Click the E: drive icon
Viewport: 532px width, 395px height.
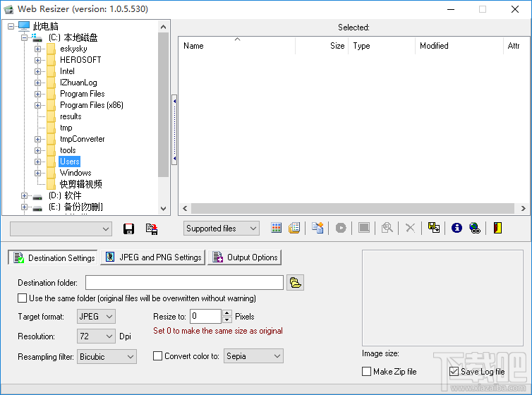pyautogui.click(x=37, y=208)
